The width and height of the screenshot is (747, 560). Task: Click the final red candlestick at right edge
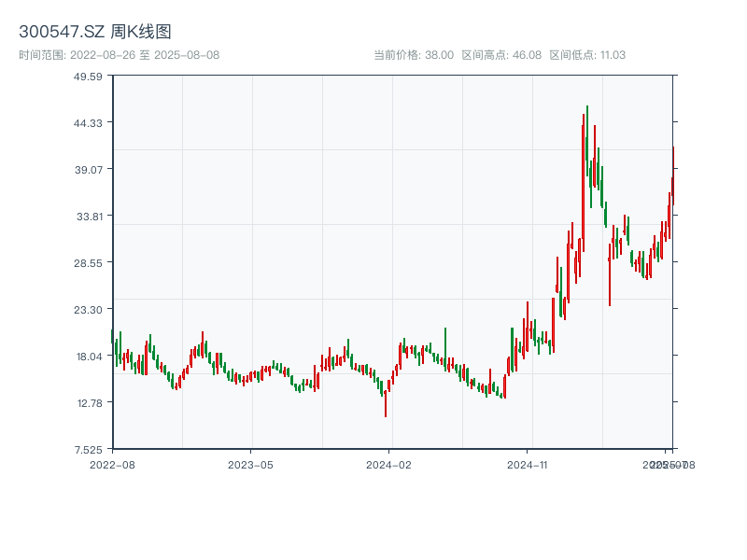[673, 176]
